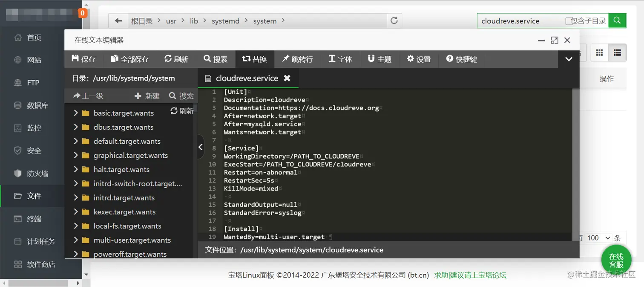Switch to list view of files
The height and width of the screenshot is (287, 644).
click(x=617, y=52)
